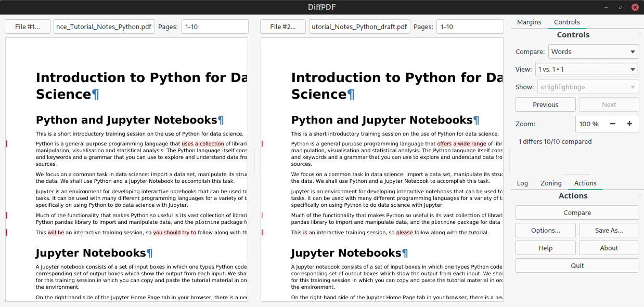Open the Options dialog
Image resolution: width=644 pixels, height=307 pixels.
(545, 230)
